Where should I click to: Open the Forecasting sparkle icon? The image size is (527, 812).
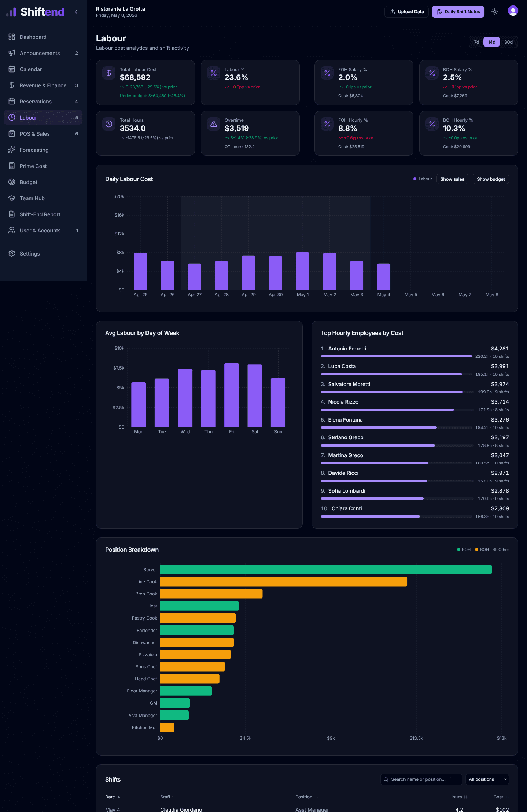point(12,150)
